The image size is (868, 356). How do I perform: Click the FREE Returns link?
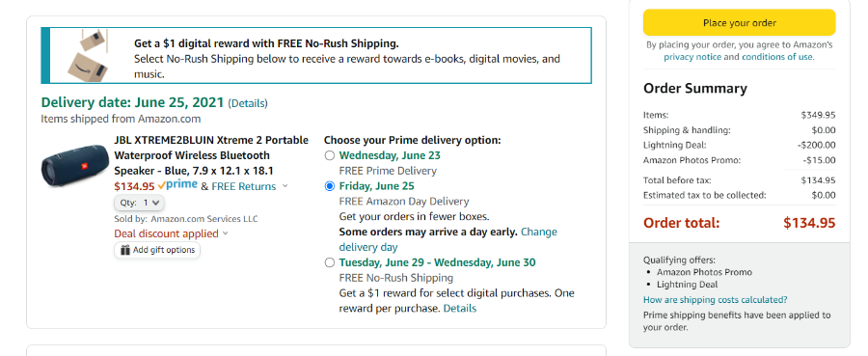pos(244,186)
